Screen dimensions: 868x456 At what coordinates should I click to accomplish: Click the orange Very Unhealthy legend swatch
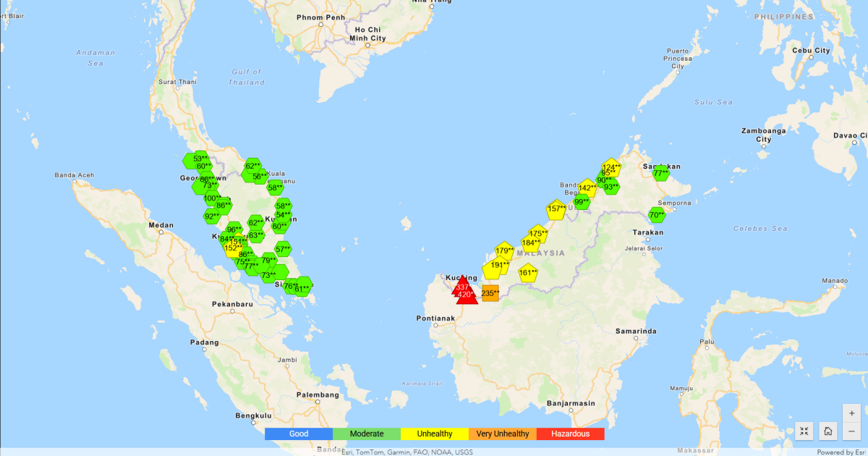coord(503,434)
